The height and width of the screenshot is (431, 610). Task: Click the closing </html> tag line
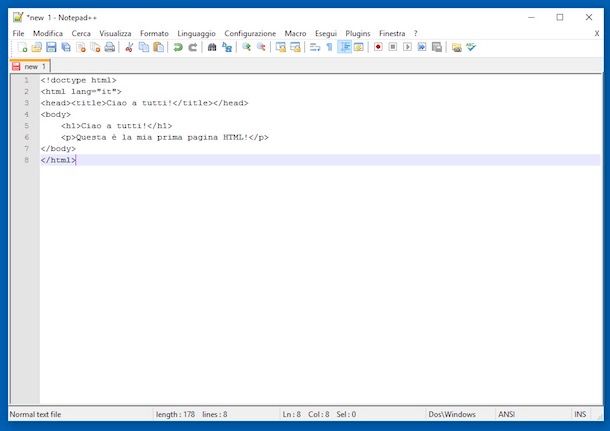58,160
